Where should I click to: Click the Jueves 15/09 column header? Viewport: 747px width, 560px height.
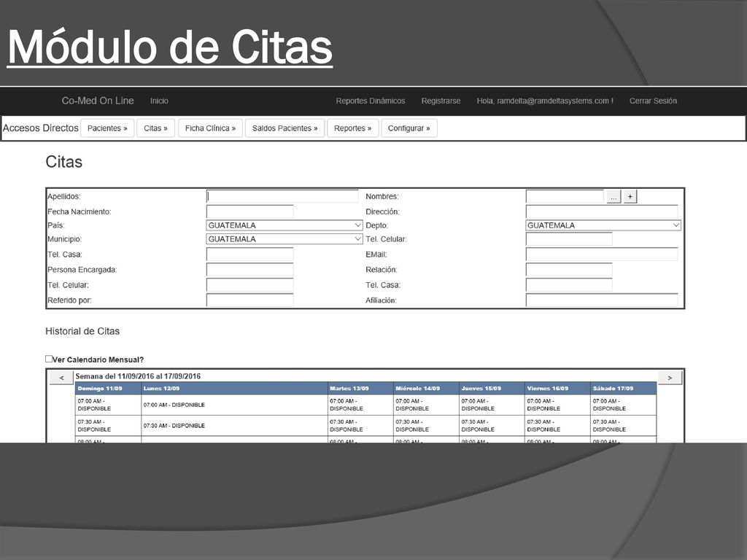pos(492,389)
